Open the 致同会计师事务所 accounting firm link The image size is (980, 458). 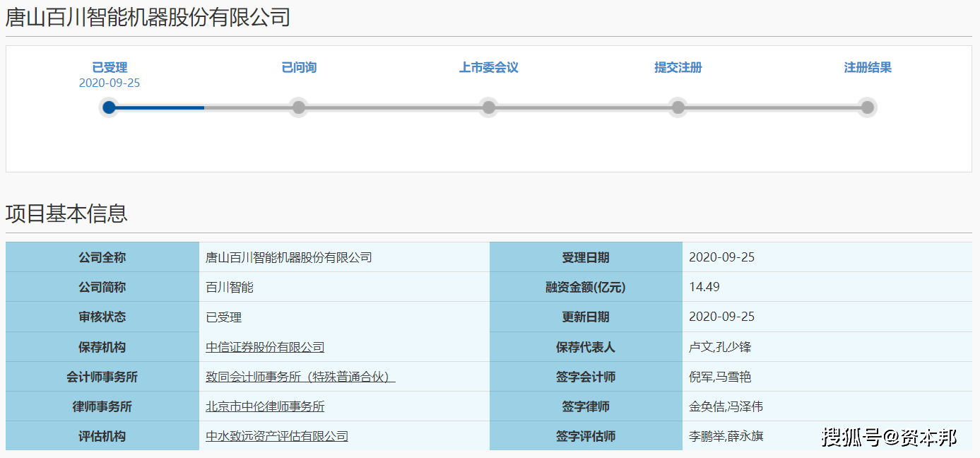300,377
